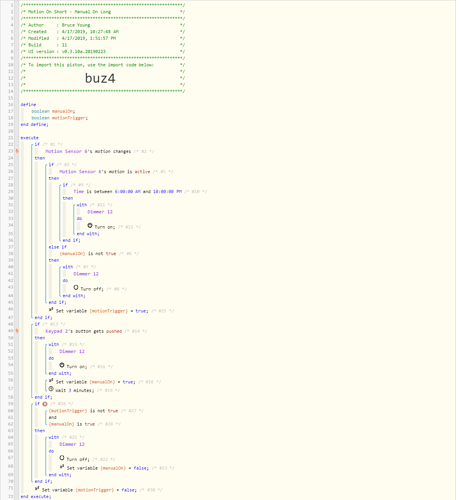Click the buz4 import code

[100, 78]
